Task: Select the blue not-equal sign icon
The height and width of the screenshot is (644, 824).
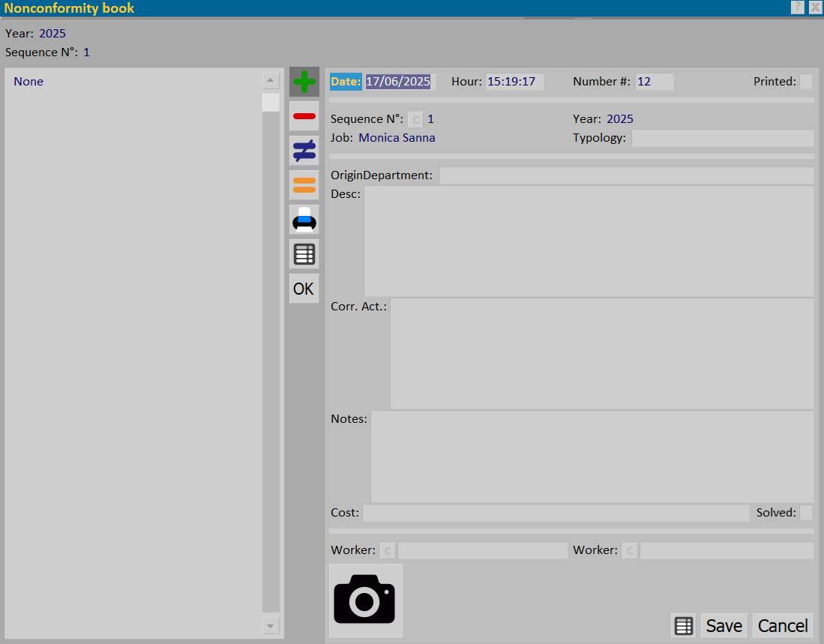Action: point(304,151)
